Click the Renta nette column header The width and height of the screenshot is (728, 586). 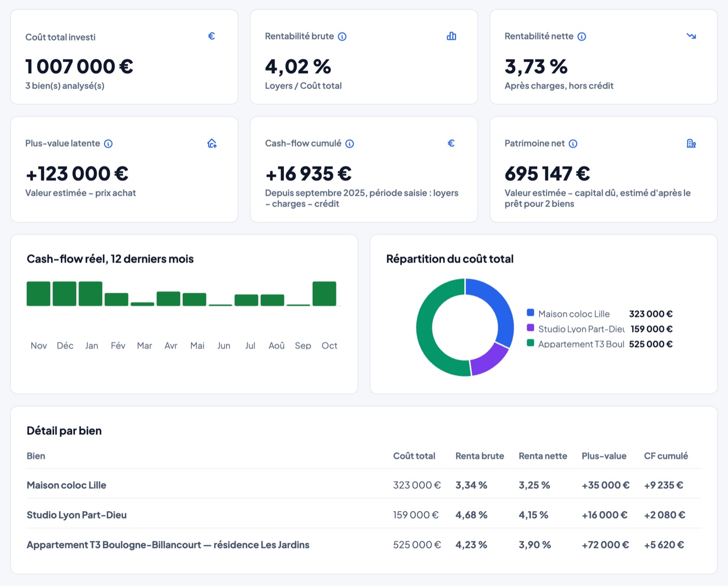coord(543,456)
